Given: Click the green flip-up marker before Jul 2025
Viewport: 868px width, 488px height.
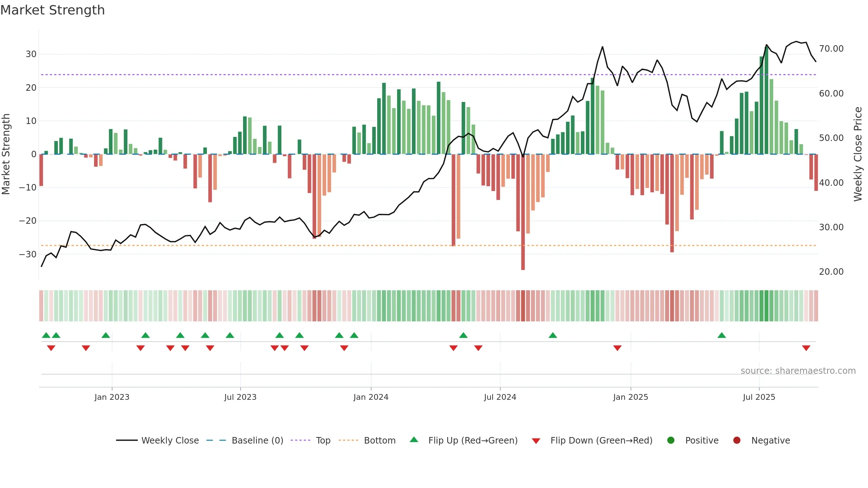Looking at the screenshot, I should click(722, 335).
